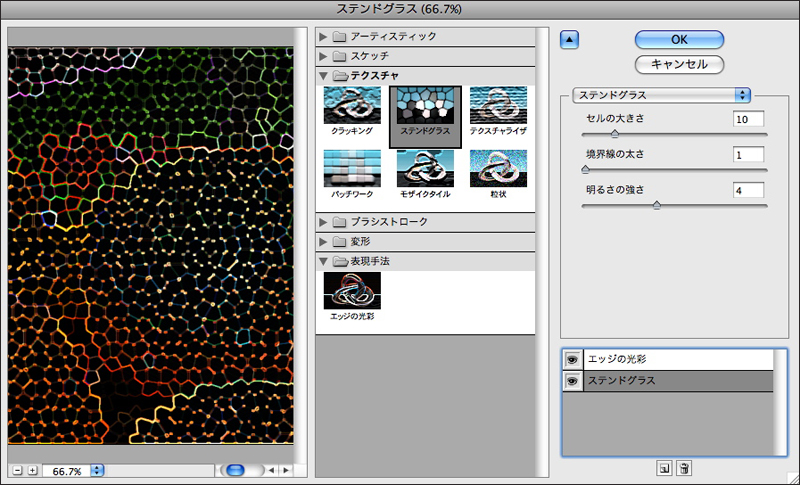Viewport: 800px width, 485px height.
Task: Open the 66.7% zoom level dropdown
Action: pyautogui.click(x=97, y=470)
